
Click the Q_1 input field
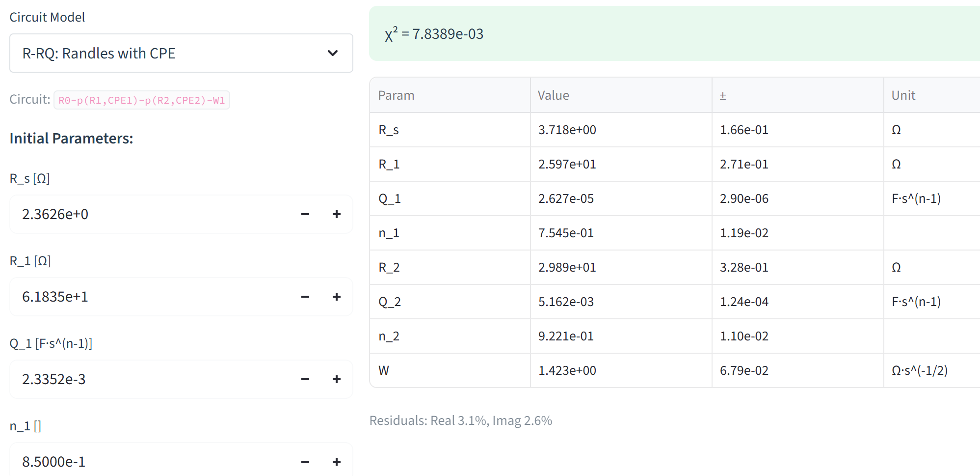click(x=147, y=379)
